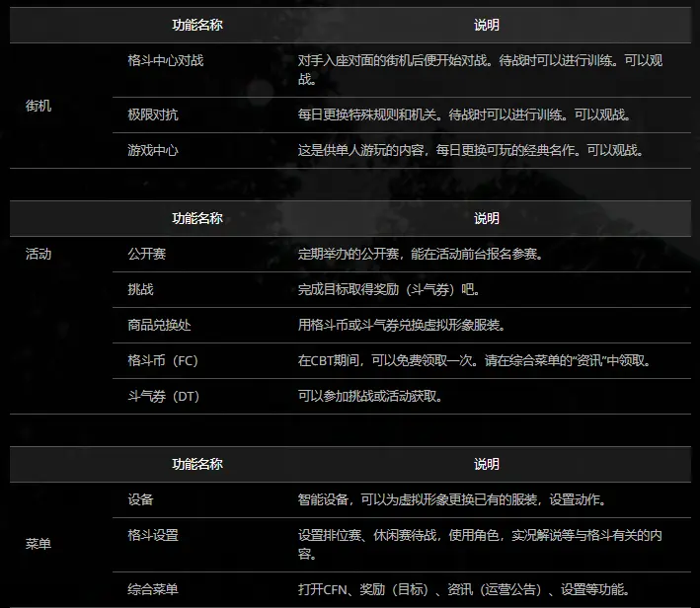Click 功能名称 header in the 菜单 table

tap(197, 464)
